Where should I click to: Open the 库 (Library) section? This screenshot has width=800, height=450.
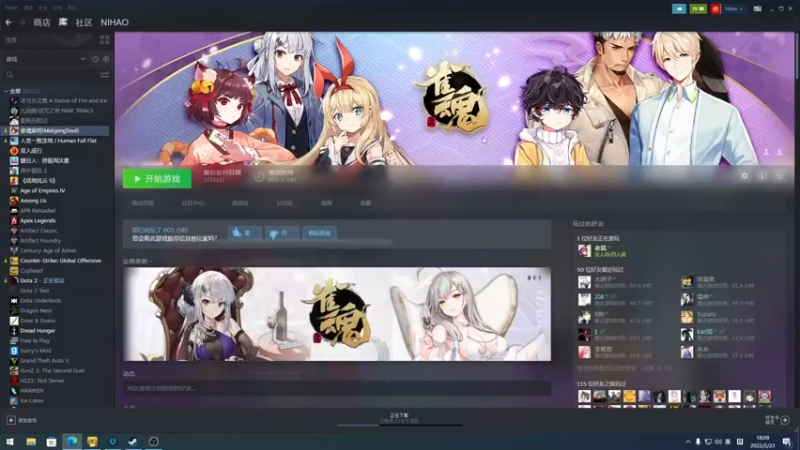(x=63, y=22)
